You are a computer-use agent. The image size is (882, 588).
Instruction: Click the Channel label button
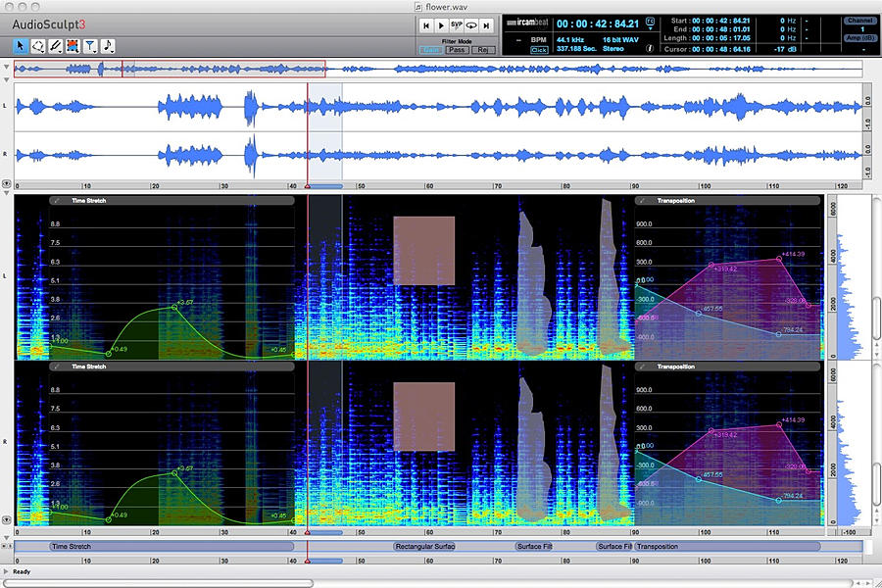pyautogui.click(x=860, y=21)
